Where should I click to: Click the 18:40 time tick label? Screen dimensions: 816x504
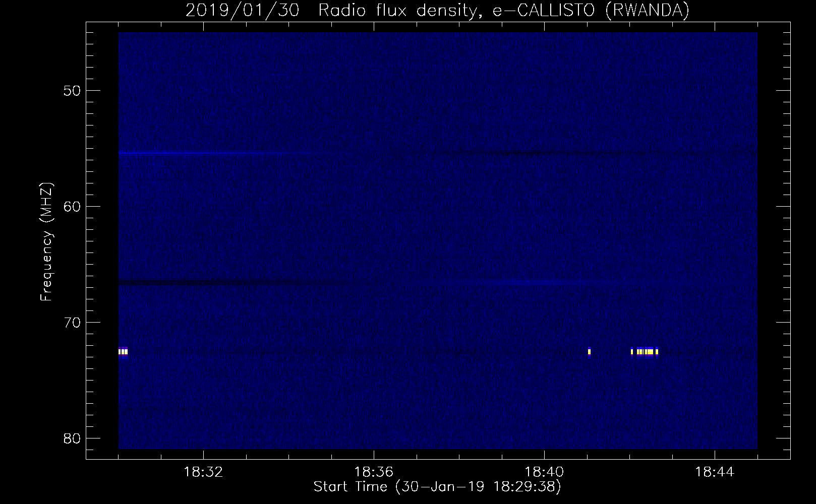click(544, 472)
